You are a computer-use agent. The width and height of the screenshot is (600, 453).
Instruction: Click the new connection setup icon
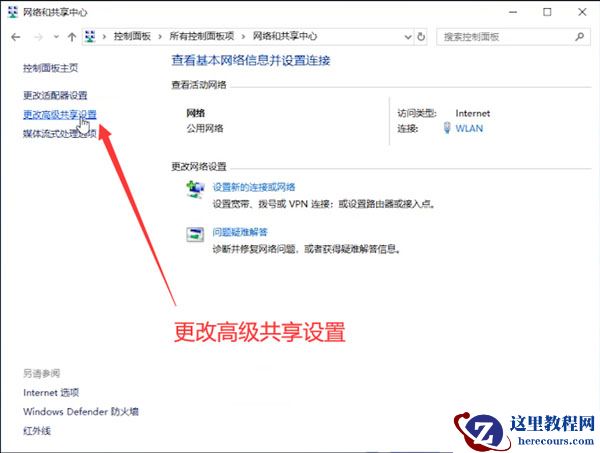[195, 189]
